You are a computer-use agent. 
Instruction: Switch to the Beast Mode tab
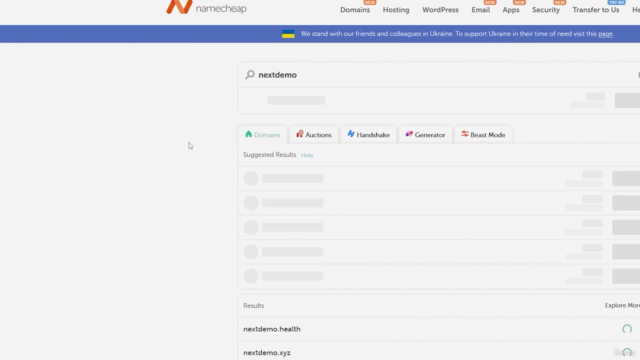coord(483,135)
